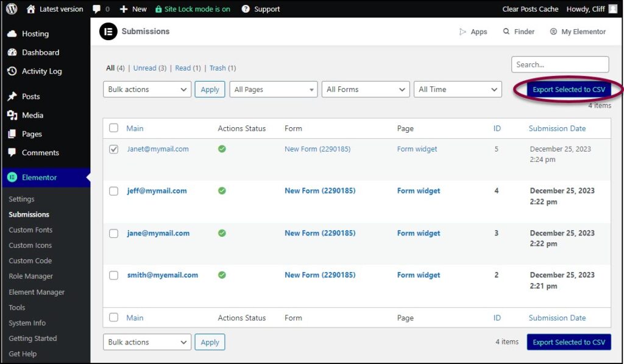Uncheck Janet@mymail.com's row checkbox

point(113,149)
